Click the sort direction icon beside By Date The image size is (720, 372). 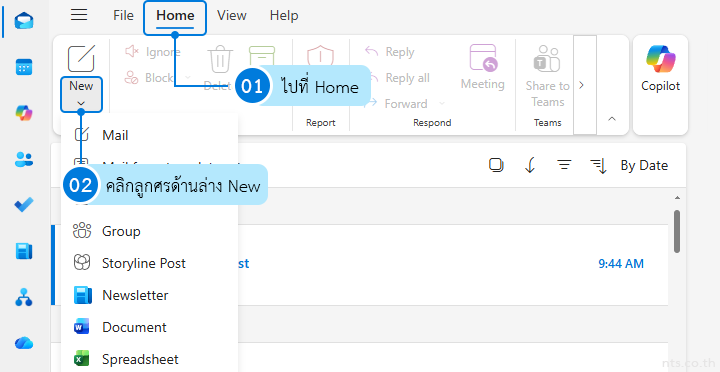(598, 165)
